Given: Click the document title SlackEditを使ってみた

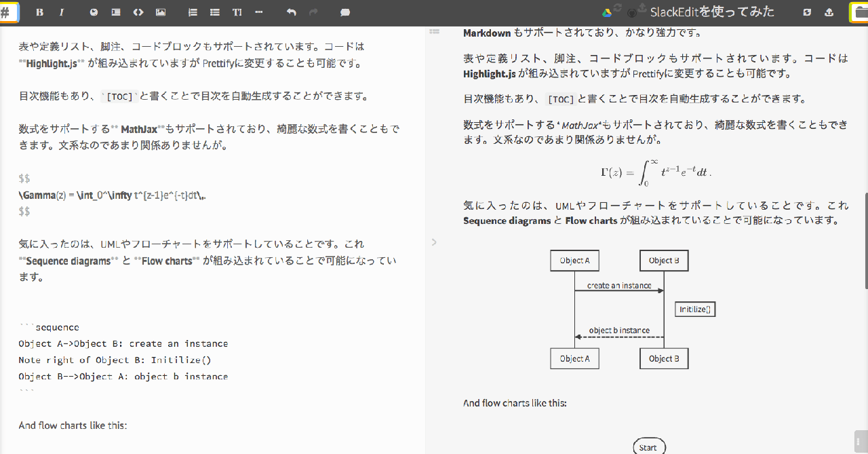Looking at the screenshot, I should click(711, 12).
